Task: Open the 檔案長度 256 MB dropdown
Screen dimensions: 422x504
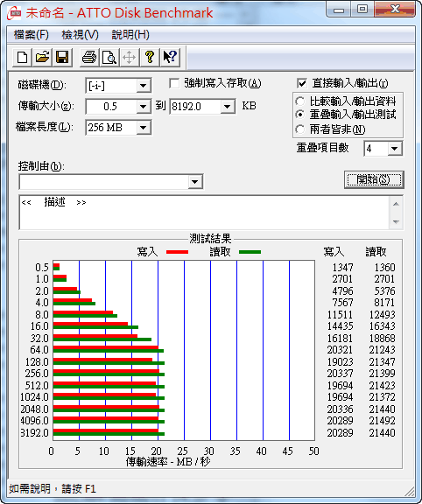Action: [143, 128]
